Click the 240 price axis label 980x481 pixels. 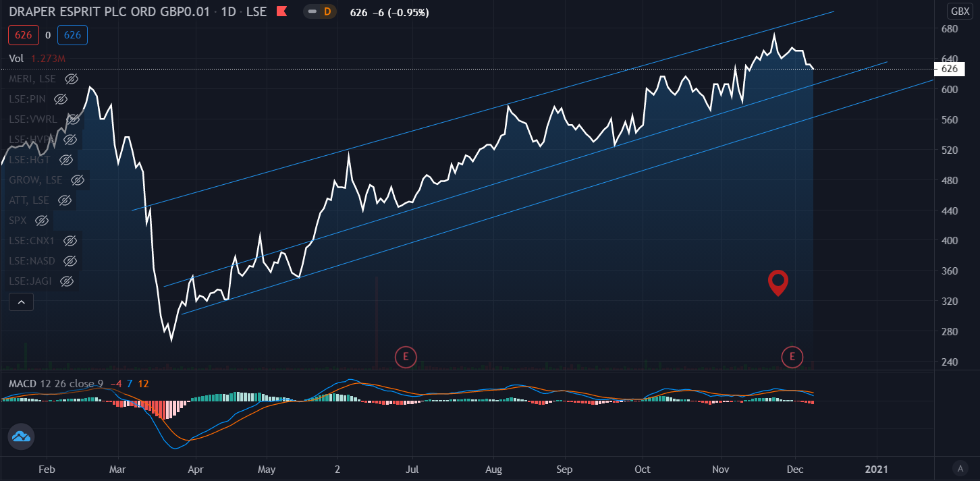949,362
